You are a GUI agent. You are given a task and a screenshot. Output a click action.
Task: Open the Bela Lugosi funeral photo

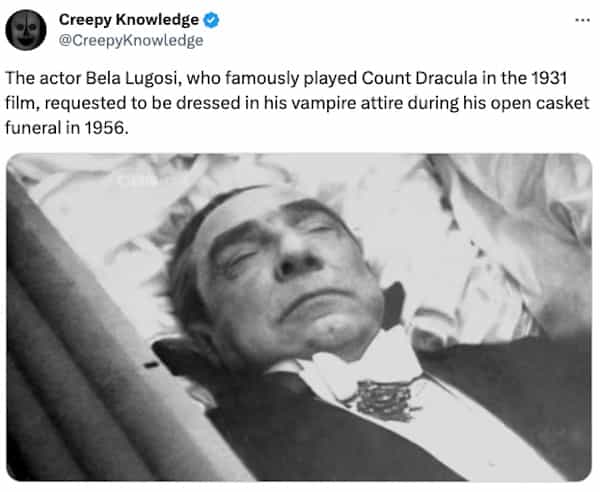(x=299, y=317)
